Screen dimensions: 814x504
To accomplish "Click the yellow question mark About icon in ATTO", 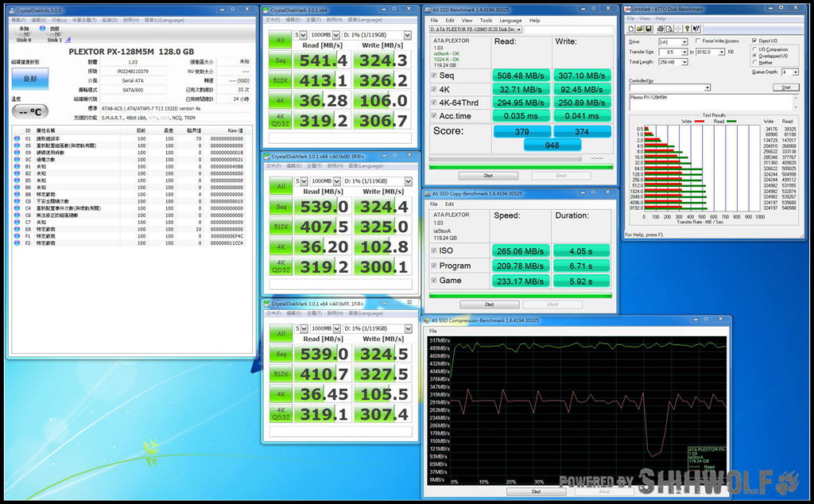I will 688,29.
